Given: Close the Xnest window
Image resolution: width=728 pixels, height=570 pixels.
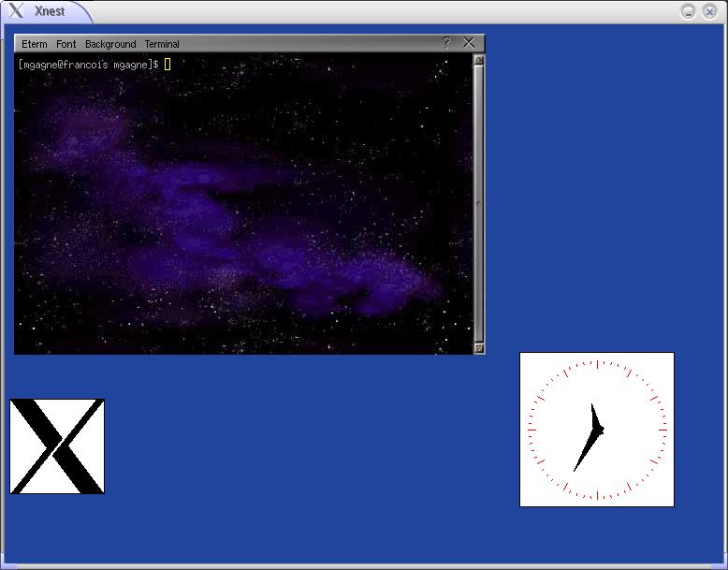Looking at the screenshot, I should [x=709, y=11].
